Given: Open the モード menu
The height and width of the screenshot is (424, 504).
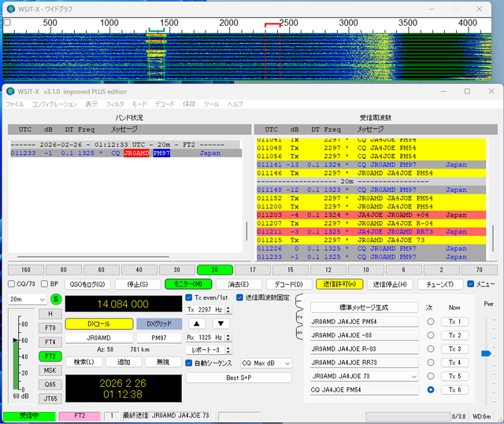Looking at the screenshot, I should click(x=139, y=105).
